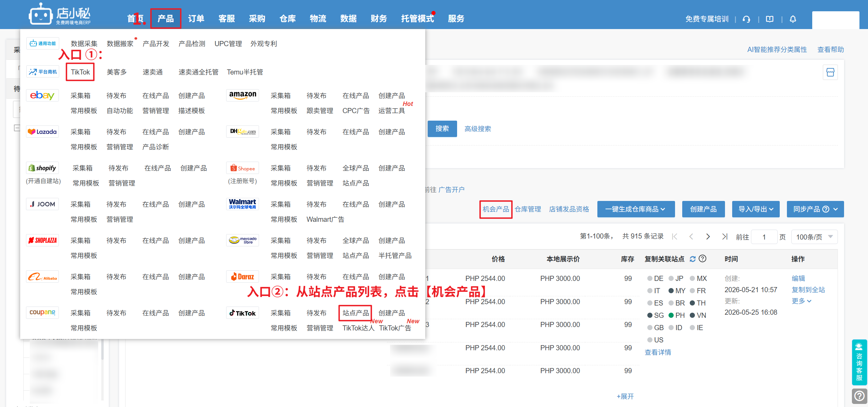
Task: Open the 100条/页 page size selector
Action: pyautogui.click(x=814, y=237)
